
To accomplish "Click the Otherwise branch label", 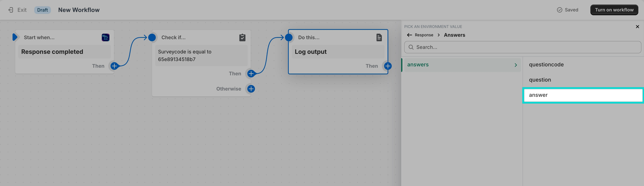I will pyautogui.click(x=229, y=89).
